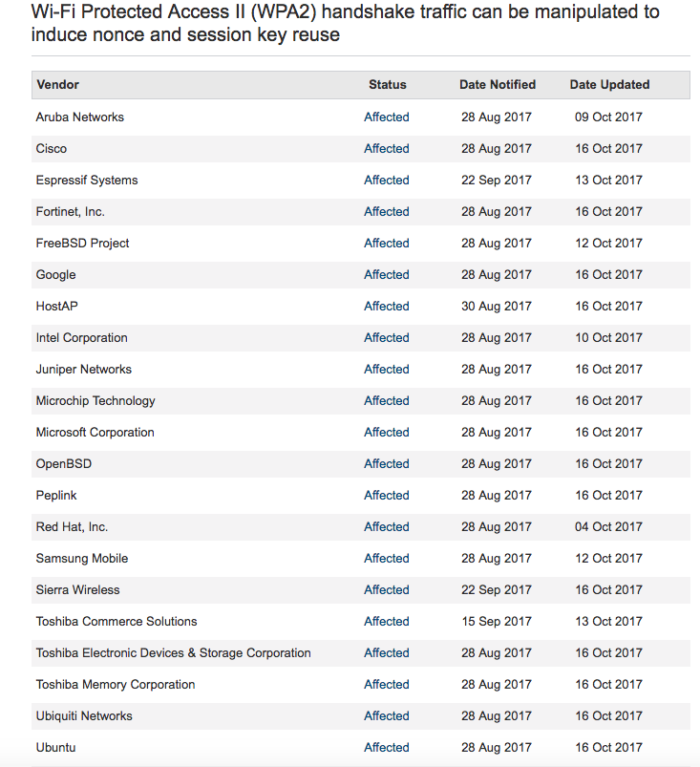Click Samsung Mobile Affected status link

click(x=386, y=559)
